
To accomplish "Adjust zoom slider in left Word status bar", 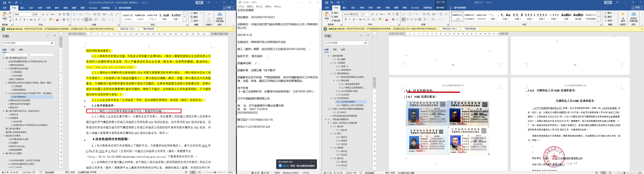I will coord(215,172).
